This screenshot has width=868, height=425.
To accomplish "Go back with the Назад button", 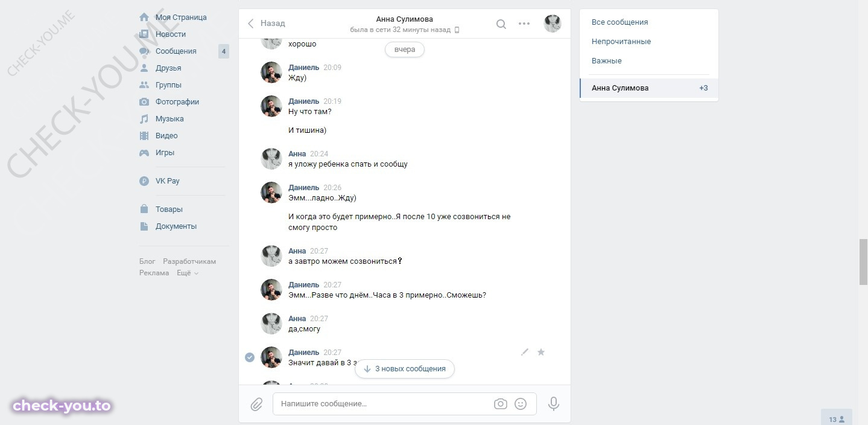I will [x=267, y=24].
